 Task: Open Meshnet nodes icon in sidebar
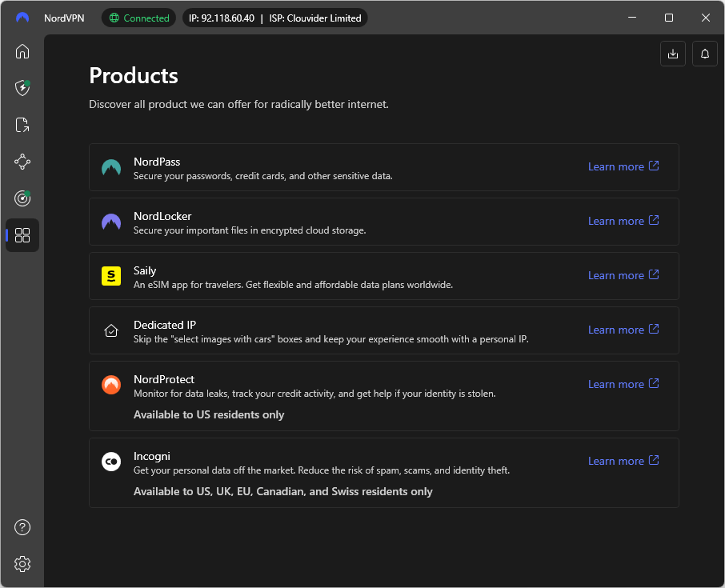(22, 162)
